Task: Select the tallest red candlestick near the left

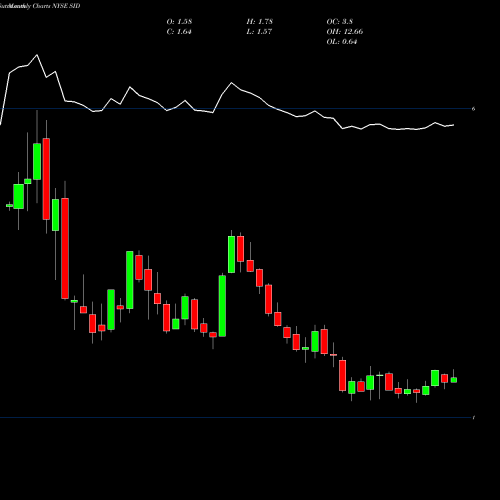Action: click(65, 248)
